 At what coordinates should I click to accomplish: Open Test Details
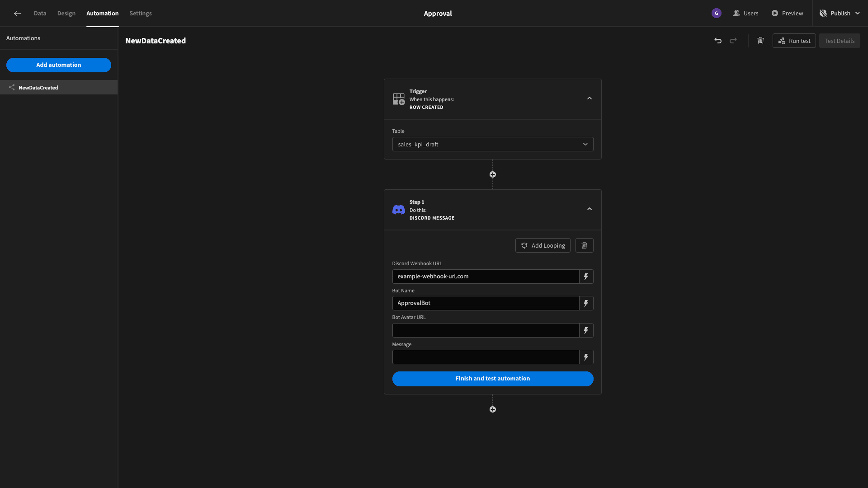tap(840, 41)
